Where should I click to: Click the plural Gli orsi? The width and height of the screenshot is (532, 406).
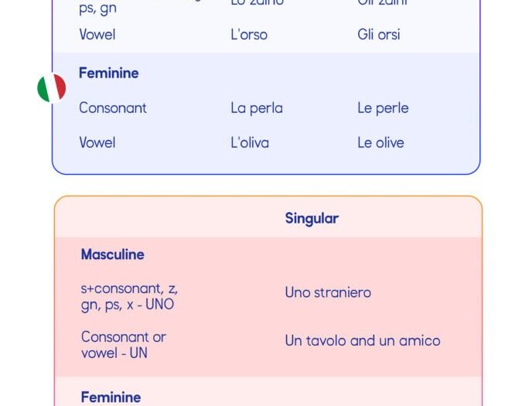[x=378, y=35]
